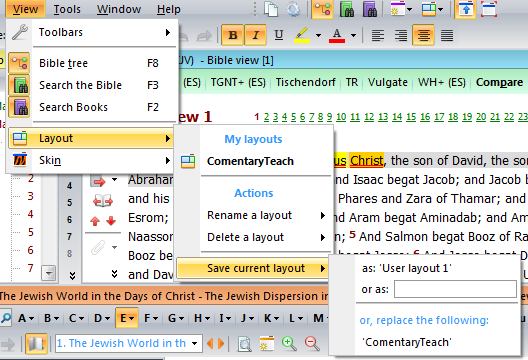Click the copy pages toolbar icon
Image resolution: width=528 pixels, height=360 pixels.
[x=271, y=9]
